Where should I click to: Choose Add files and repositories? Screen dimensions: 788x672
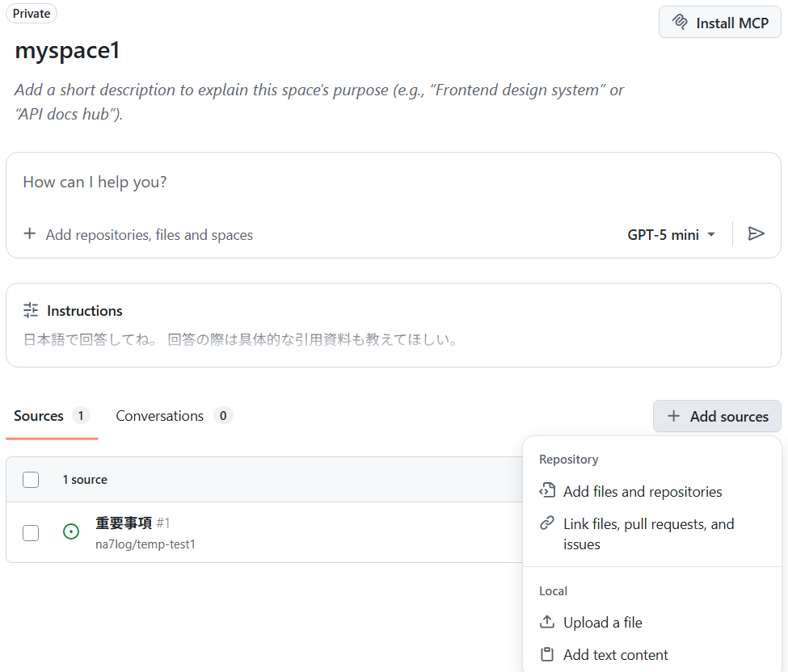click(643, 491)
